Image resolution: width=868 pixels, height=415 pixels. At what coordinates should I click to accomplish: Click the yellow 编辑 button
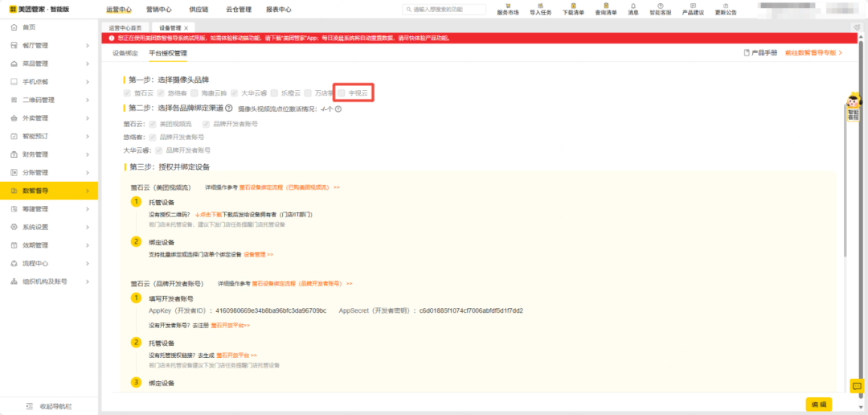point(819,405)
